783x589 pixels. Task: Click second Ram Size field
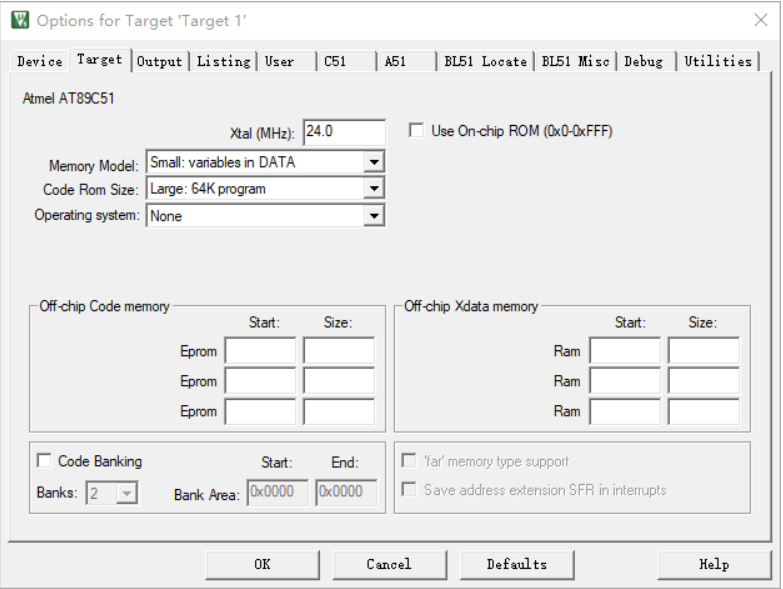click(x=704, y=381)
